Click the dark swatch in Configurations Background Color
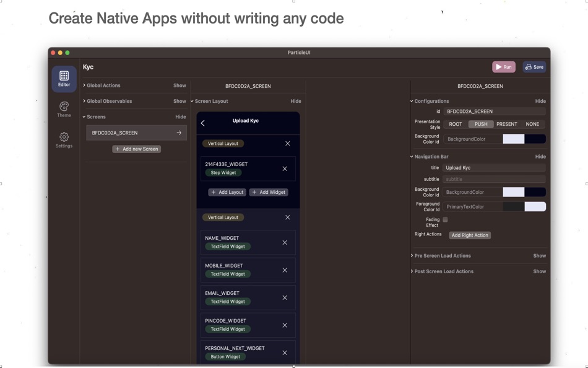Viewport: 588px width, 368px height. [x=535, y=139]
